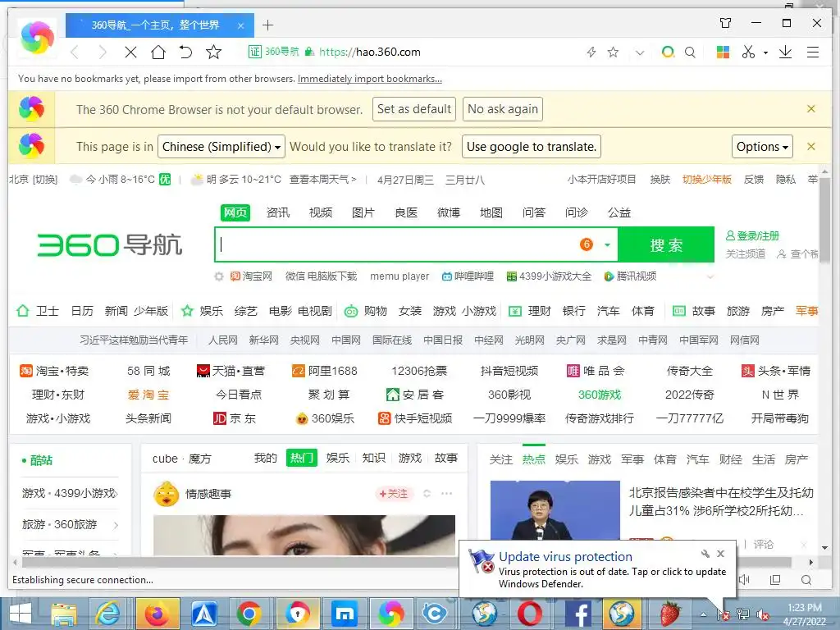Open the 哔哩哔哩 quick link
840x630 pixels.
[x=468, y=276]
